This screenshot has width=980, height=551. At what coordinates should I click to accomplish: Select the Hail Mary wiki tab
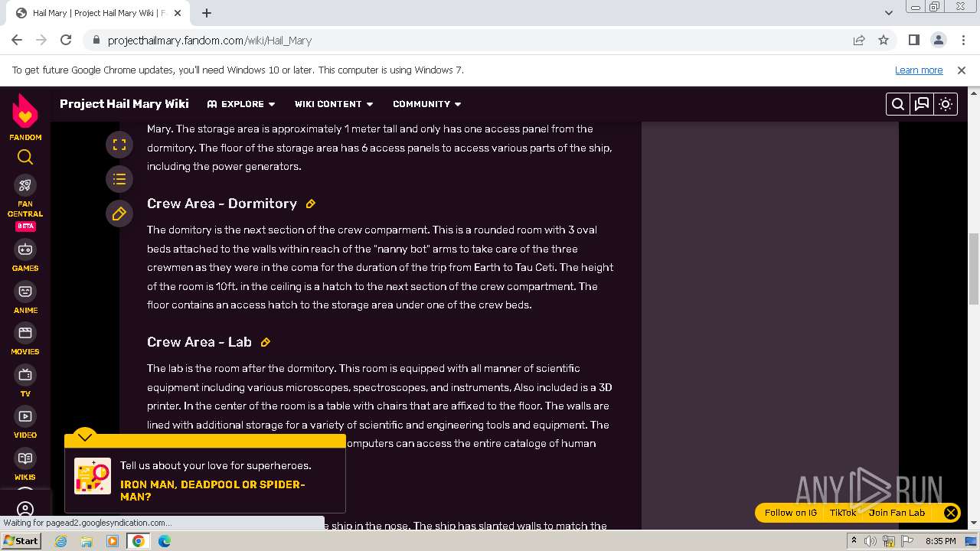coord(100,13)
